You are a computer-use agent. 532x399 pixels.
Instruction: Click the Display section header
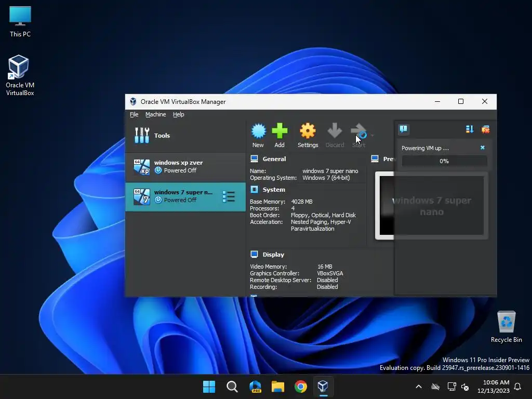click(x=273, y=255)
